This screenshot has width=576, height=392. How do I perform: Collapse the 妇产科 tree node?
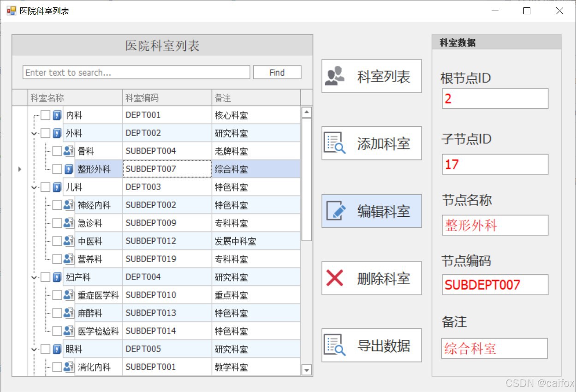[x=34, y=278]
